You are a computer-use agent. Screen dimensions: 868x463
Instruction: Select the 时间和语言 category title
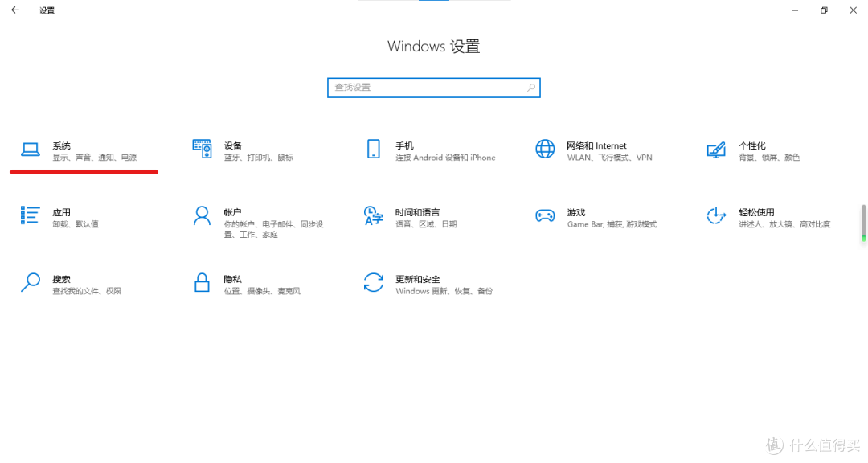(x=418, y=213)
